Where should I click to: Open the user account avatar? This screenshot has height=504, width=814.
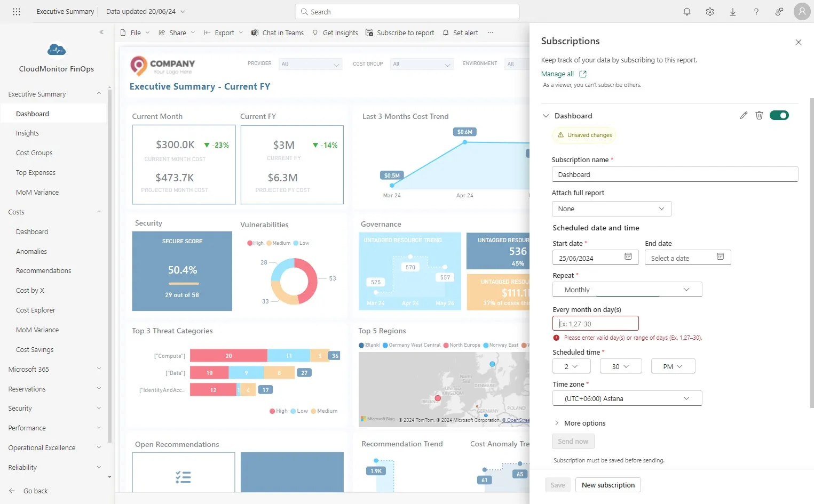(x=802, y=12)
